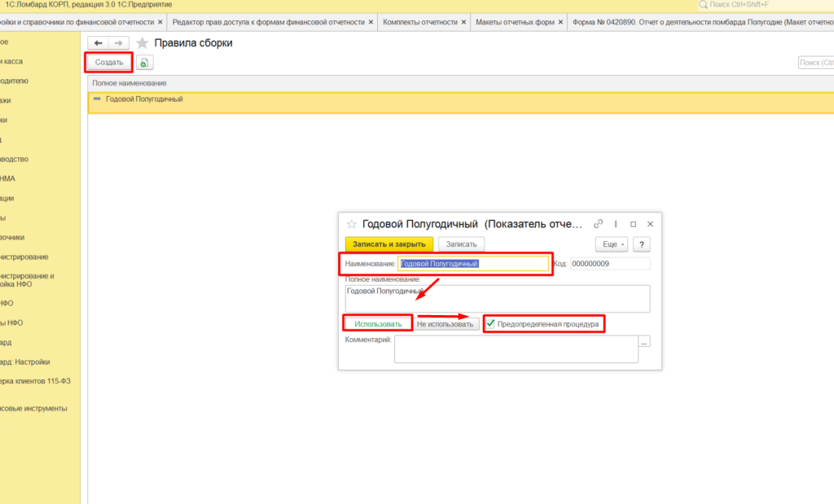Image resolution: width=834 pixels, height=504 pixels.
Task: Select the Годовой Полугодичный list row
Action: (x=144, y=99)
